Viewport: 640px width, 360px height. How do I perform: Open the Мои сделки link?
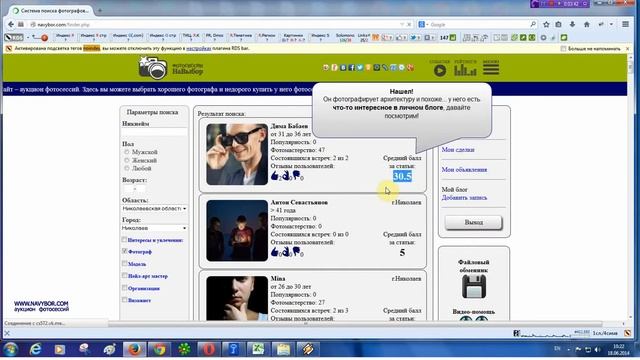point(458,150)
